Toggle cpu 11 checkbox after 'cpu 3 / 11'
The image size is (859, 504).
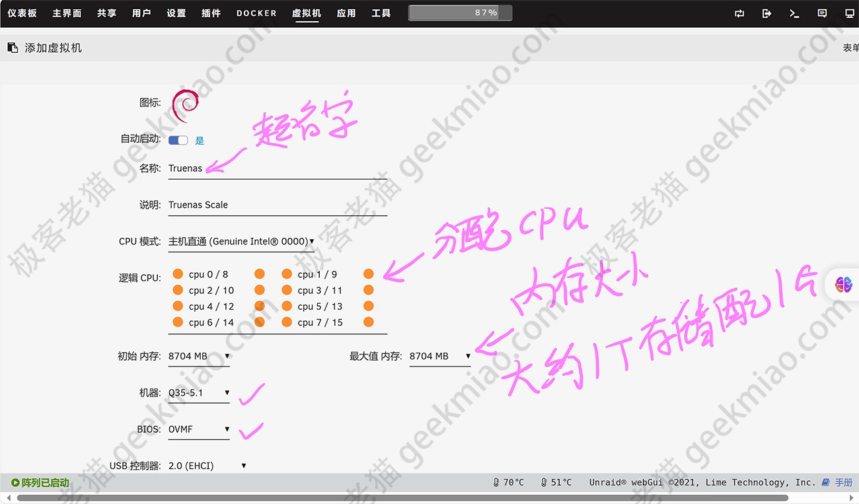(x=369, y=290)
